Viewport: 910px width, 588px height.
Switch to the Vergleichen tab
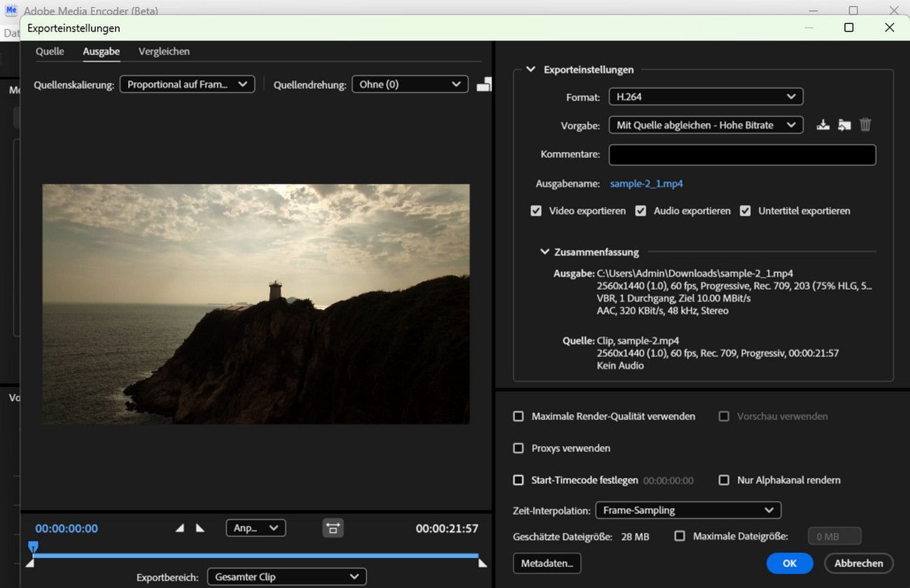click(x=164, y=52)
